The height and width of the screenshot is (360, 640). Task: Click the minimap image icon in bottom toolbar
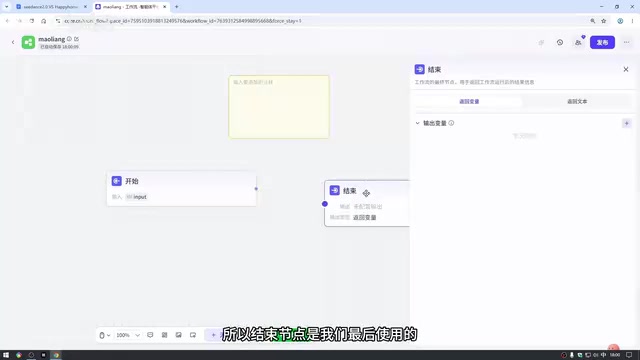[179, 335]
